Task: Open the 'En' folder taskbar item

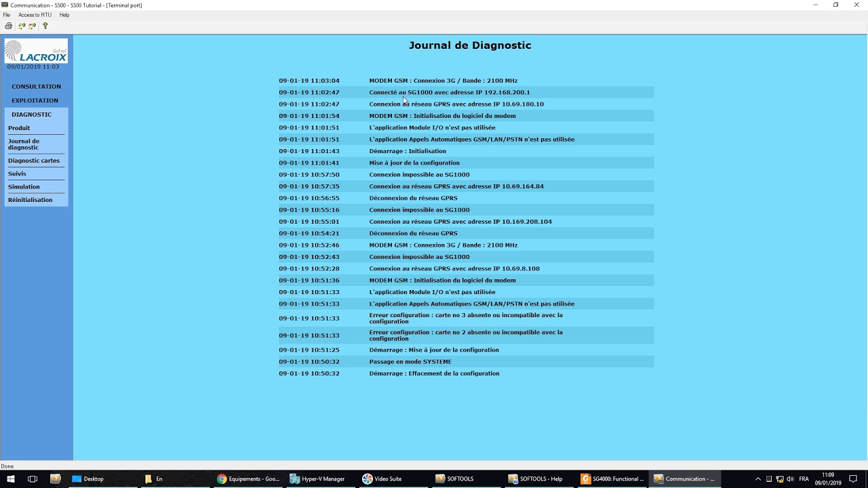Action: (175, 479)
